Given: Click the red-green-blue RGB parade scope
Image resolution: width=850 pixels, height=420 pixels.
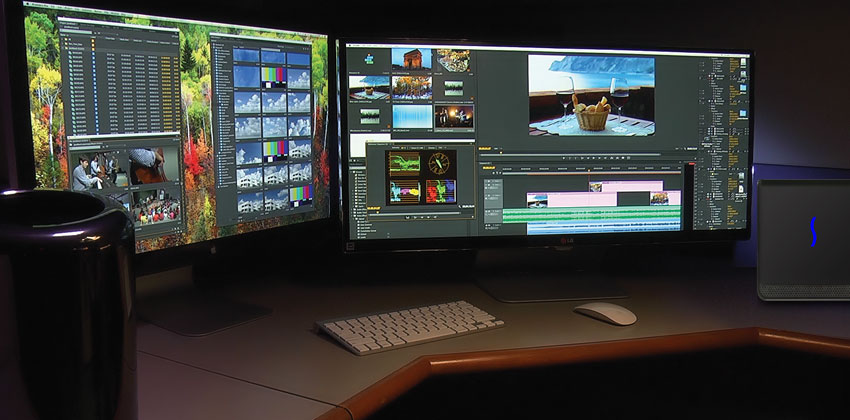Looking at the screenshot, I should tap(440, 191).
